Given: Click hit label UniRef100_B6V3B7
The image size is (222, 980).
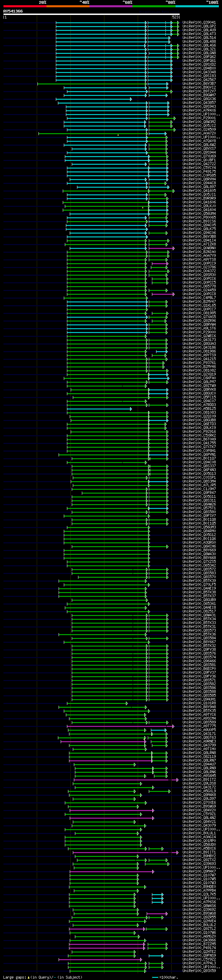Looking at the screenshot, I should [x=199, y=84].
